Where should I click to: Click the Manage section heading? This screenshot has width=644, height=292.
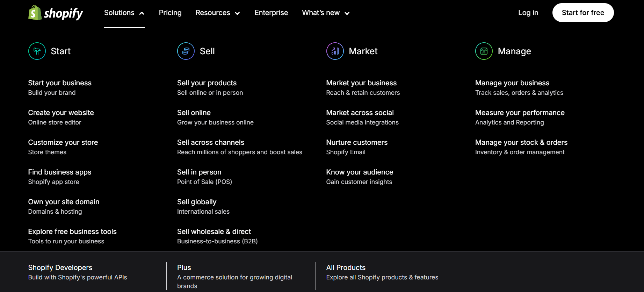tap(514, 51)
